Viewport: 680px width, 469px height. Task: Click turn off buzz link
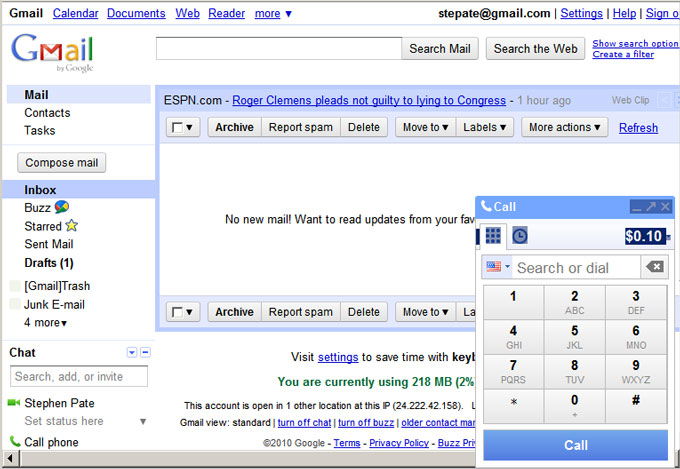pyautogui.click(x=366, y=423)
